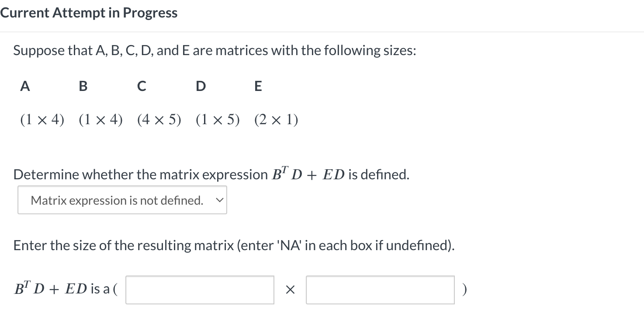
Task: Click the matrix label C
Action: (x=141, y=86)
